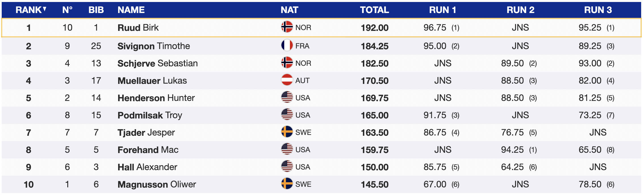
Task: Click Austria flag icon for Muellauer Lukas
Action: click(287, 80)
